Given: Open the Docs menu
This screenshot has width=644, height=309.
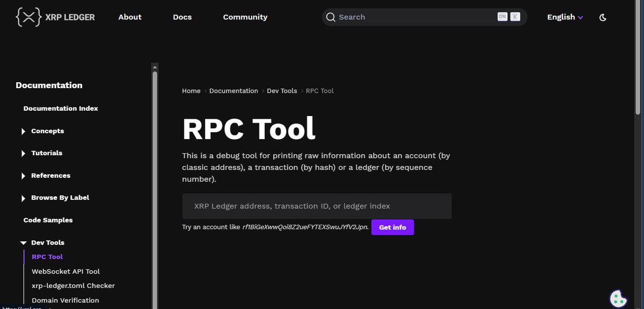Looking at the screenshot, I should coord(182,17).
